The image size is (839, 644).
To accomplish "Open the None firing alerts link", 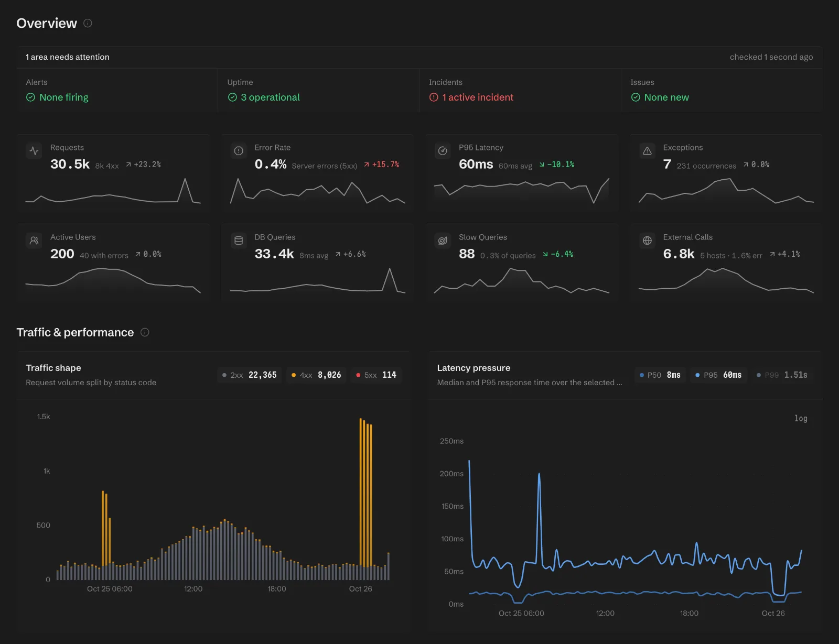I will pos(57,97).
